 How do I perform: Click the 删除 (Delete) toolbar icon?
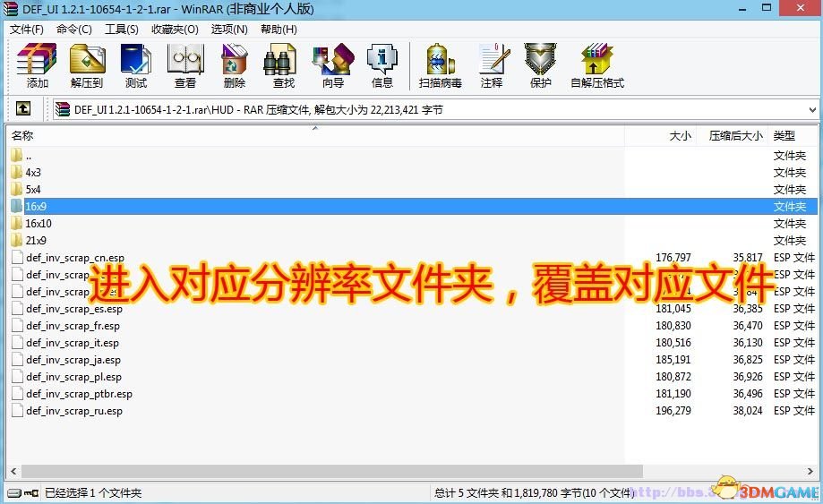pyautogui.click(x=234, y=65)
